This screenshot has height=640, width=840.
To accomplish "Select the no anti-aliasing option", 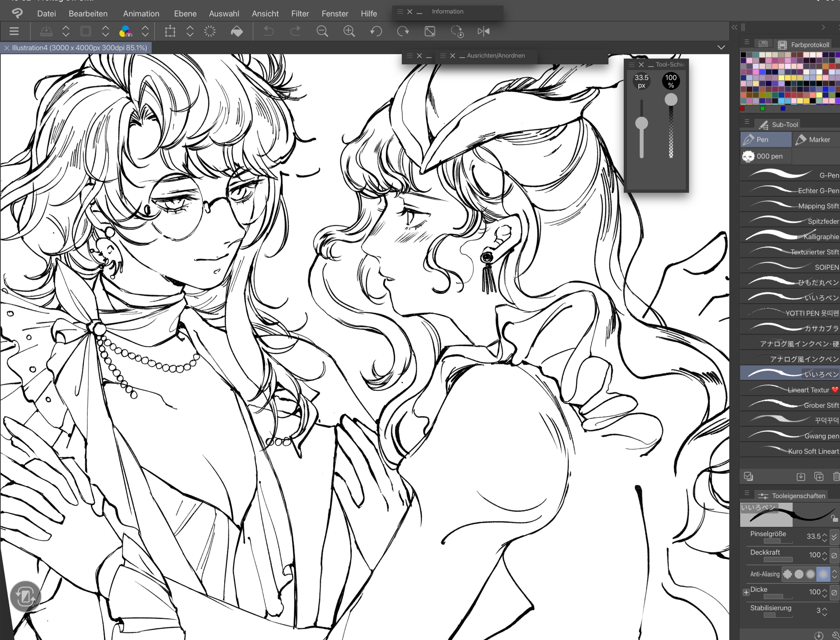I will point(787,574).
